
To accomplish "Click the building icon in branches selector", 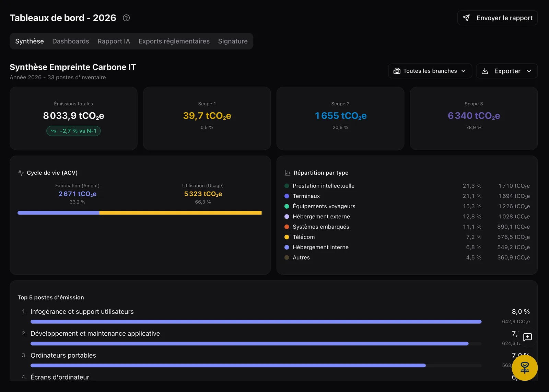I will click(x=397, y=71).
